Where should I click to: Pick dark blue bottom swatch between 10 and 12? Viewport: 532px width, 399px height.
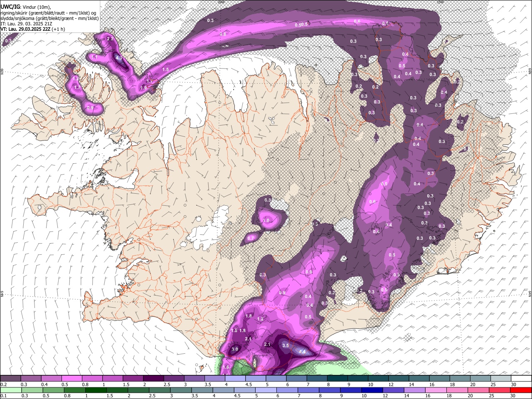pyautogui.click(x=372, y=390)
